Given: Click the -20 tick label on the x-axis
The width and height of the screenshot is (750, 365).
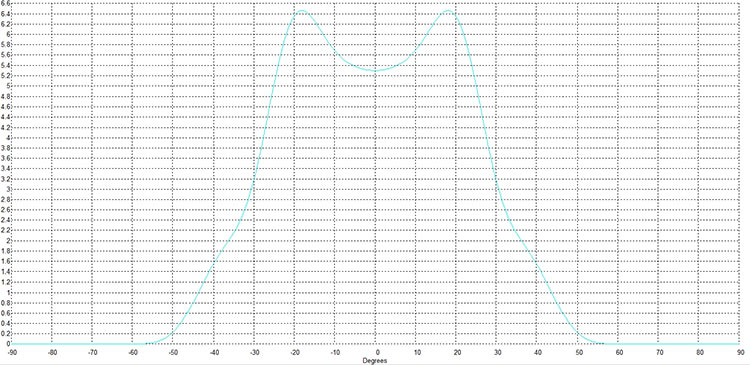Looking at the screenshot, I should pyautogui.click(x=295, y=353).
